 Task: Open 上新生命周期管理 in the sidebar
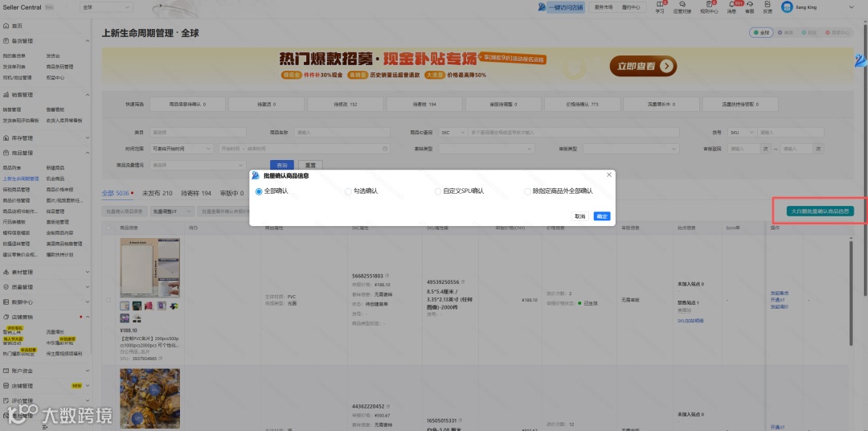click(x=20, y=179)
